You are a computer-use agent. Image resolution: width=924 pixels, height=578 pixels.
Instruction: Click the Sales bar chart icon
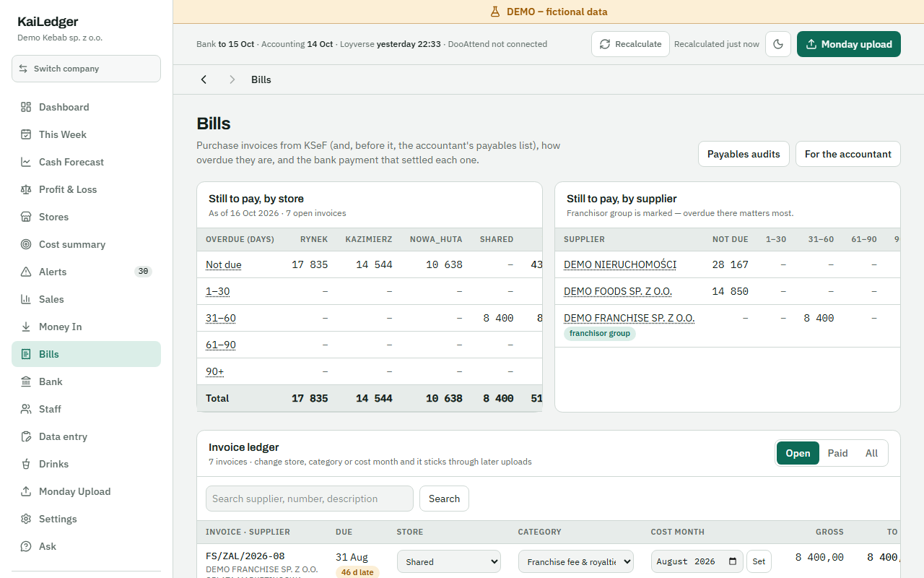coord(26,299)
